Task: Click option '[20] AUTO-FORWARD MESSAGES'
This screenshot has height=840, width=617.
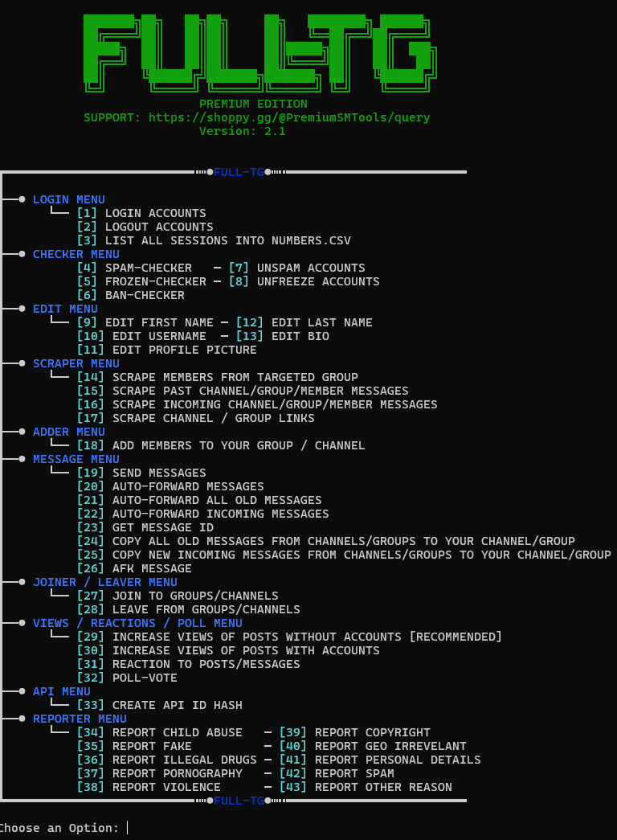Action: 170,486
